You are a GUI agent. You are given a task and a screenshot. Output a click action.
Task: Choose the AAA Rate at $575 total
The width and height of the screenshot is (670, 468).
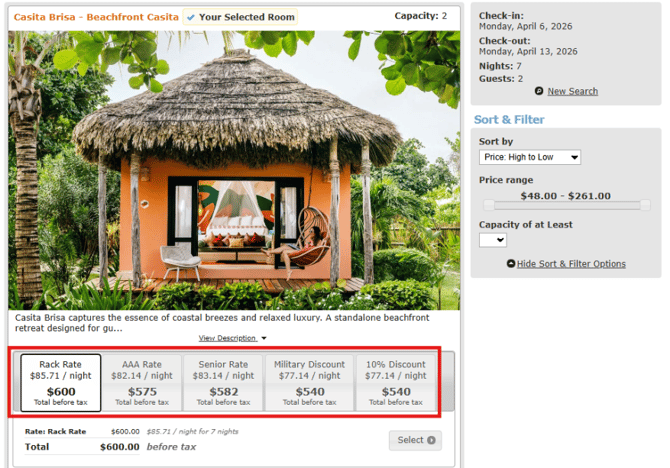click(142, 382)
